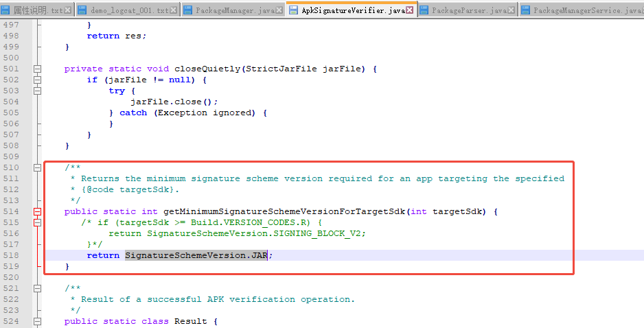The height and width of the screenshot is (328, 644).
Task: Click the save icon on PackageManager.java tab
Action: pyautogui.click(x=187, y=10)
